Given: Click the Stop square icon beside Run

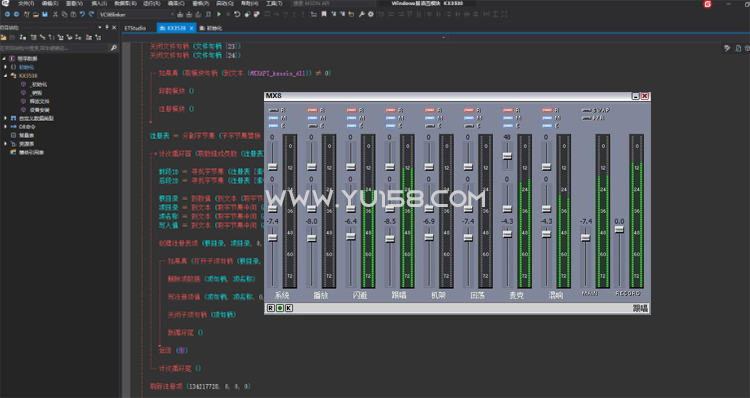Looking at the screenshot, I should (x=228, y=14).
